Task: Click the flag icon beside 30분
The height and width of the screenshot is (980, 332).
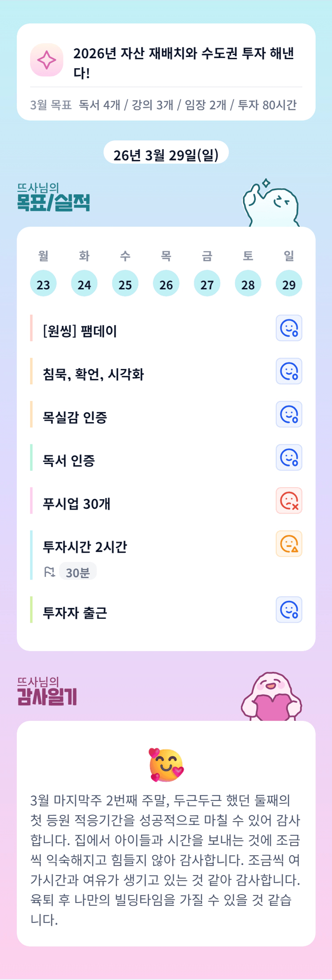Action: 49,572
